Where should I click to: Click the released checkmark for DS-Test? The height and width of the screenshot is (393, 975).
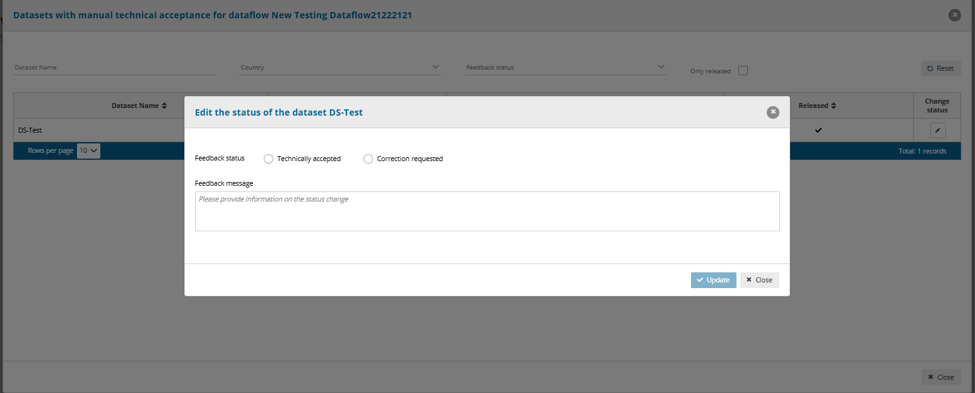[x=818, y=130]
